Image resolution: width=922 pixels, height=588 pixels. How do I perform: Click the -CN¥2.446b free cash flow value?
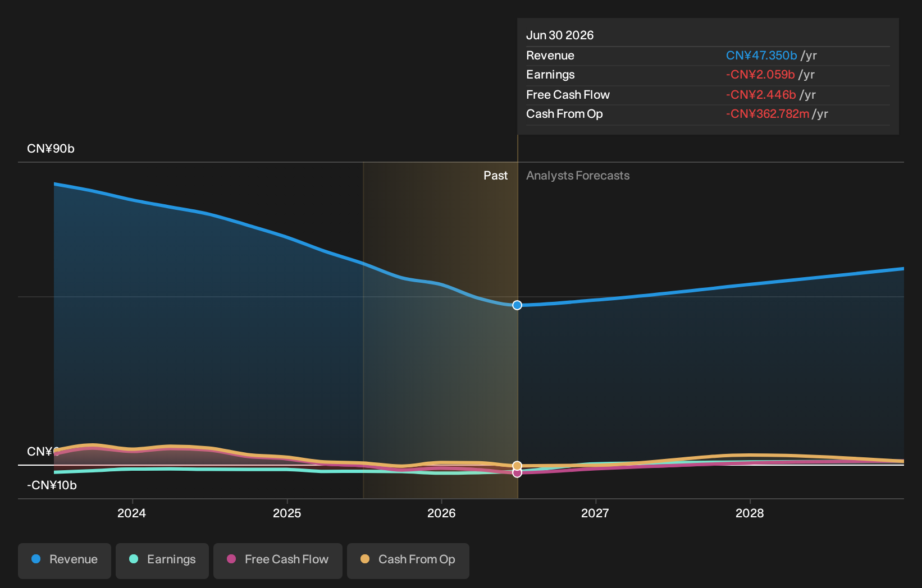(x=761, y=95)
